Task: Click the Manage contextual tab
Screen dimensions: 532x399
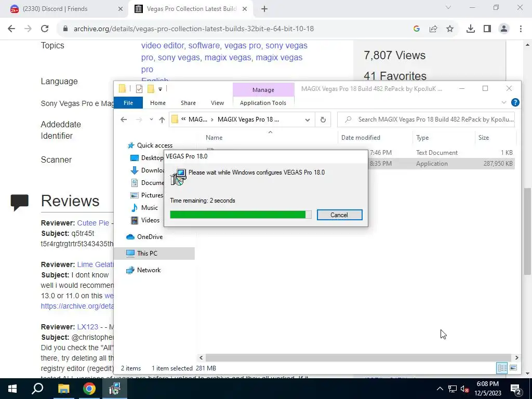Action: click(263, 90)
